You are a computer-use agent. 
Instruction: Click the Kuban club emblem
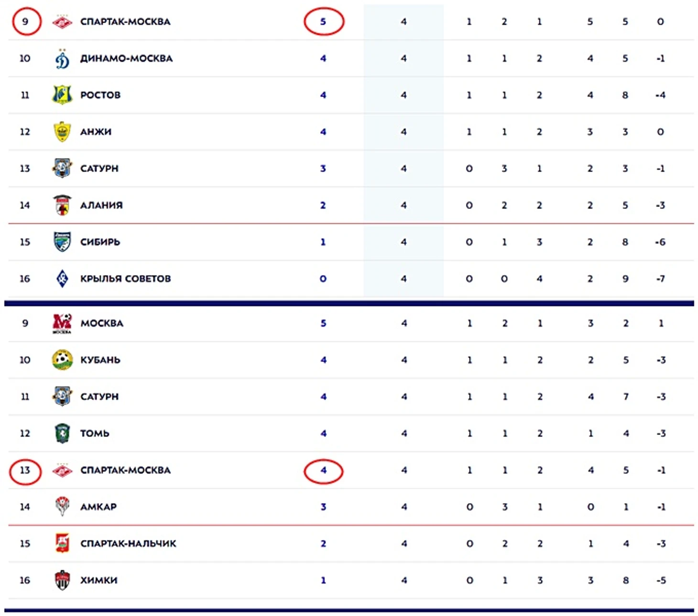[62, 360]
